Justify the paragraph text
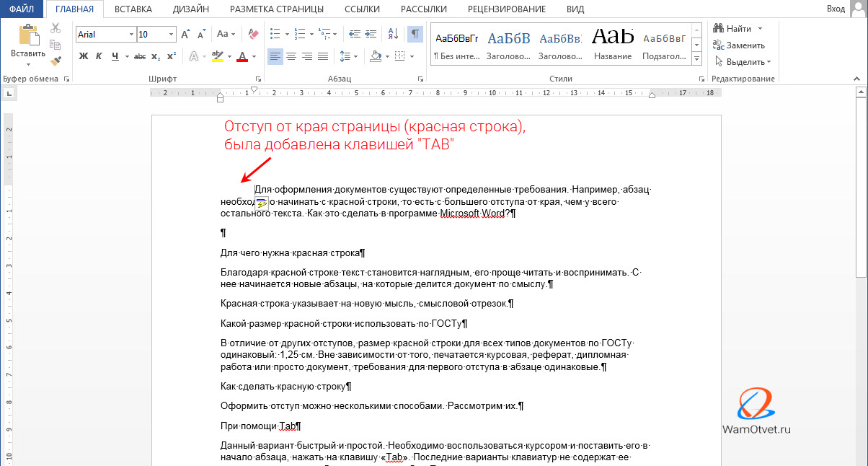868x466 pixels. 323,56
